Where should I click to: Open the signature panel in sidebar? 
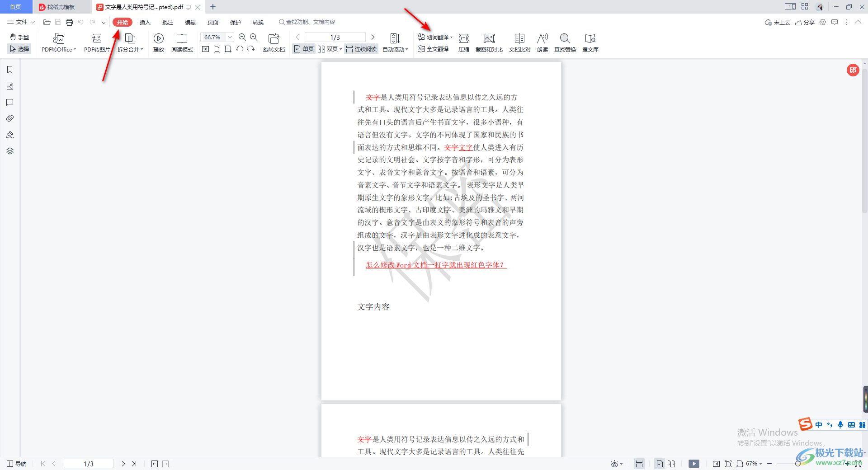[x=10, y=135]
